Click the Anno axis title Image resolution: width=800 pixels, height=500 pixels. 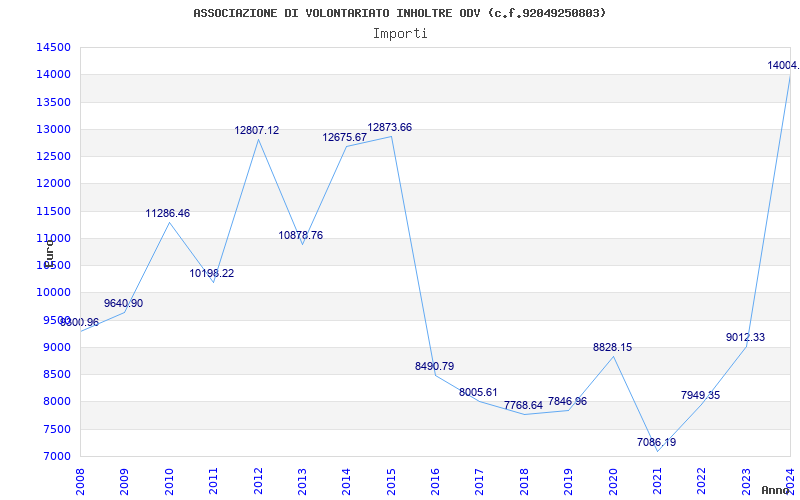click(x=775, y=490)
